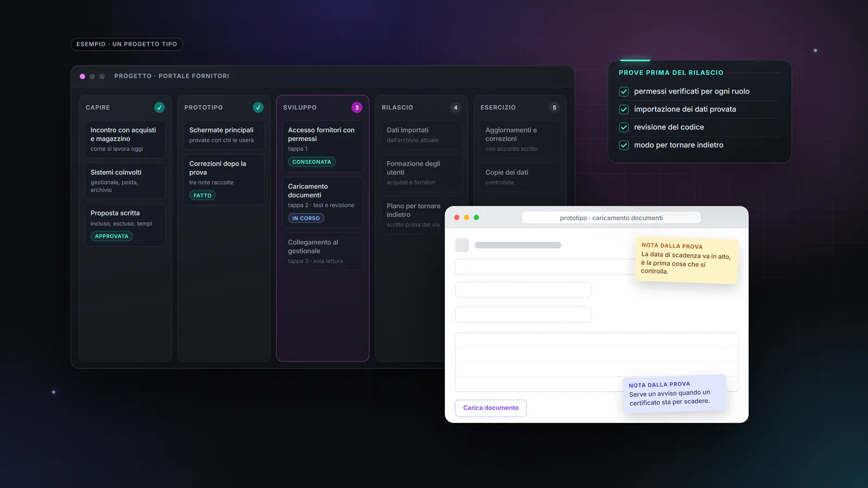Open the 'Formazione degli utenti' card
868x488 pixels.
pos(422,173)
